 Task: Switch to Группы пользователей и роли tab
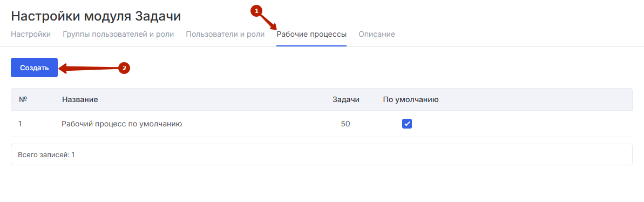pos(118,34)
